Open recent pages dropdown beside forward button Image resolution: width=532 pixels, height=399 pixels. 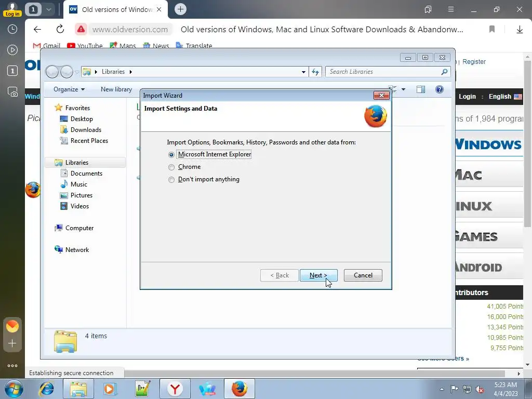(77, 72)
